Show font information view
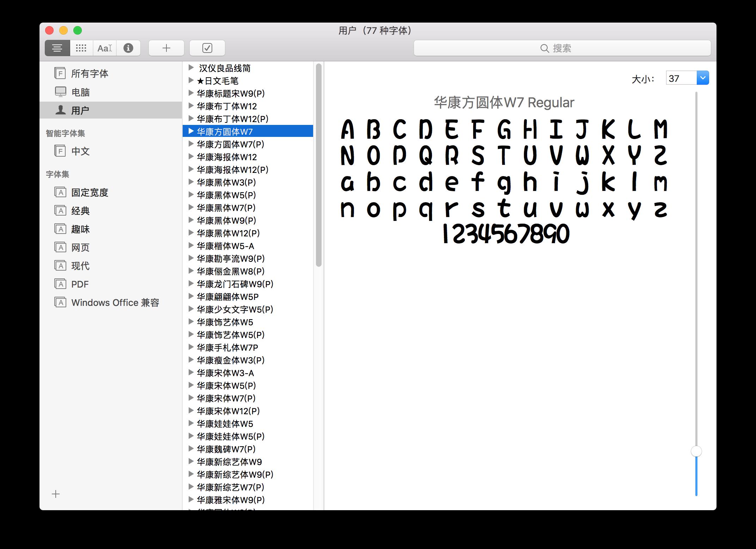This screenshot has width=756, height=549. [128, 48]
